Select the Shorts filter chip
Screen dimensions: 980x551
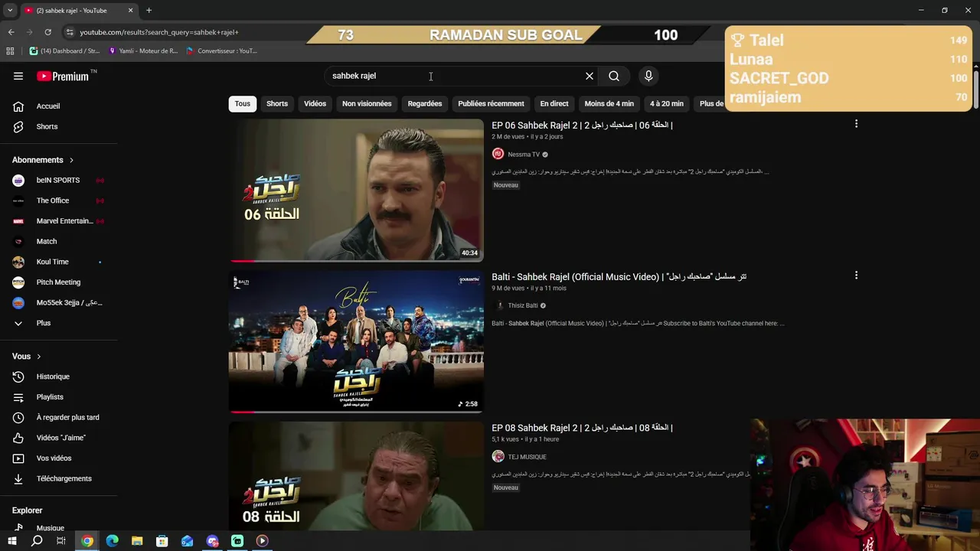(277, 103)
